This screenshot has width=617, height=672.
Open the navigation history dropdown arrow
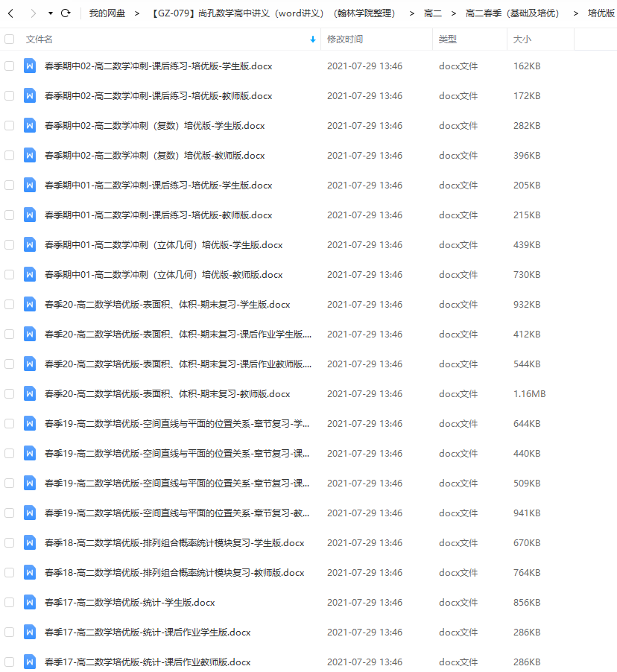click(x=50, y=13)
